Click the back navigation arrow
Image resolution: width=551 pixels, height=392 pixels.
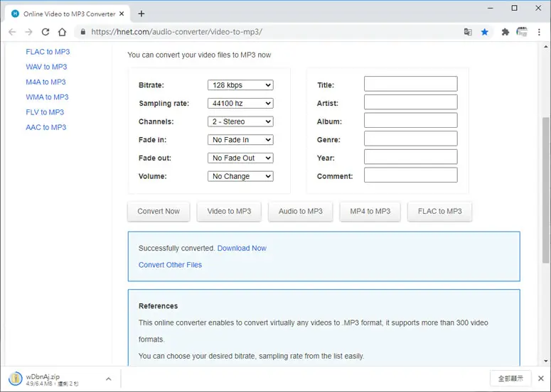point(12,32)
